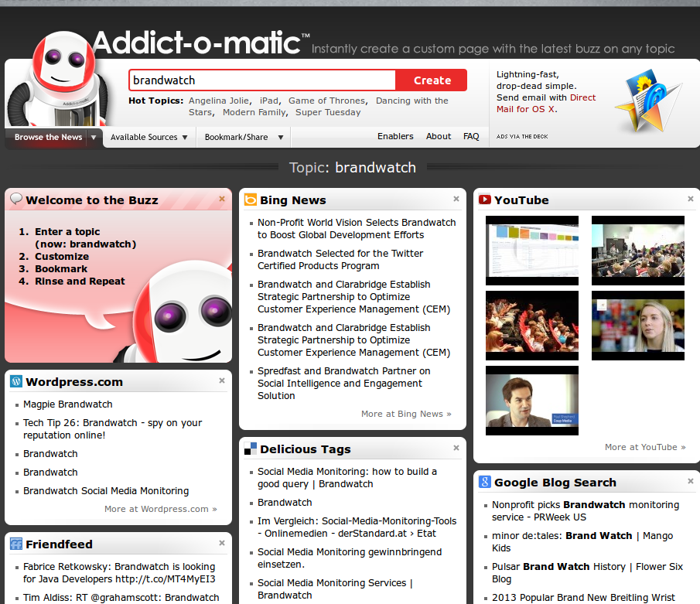Image resolution: width=700 pixels, height=604 pixels.
Task: Hide the YouTube widget
Action: point(690,198)
